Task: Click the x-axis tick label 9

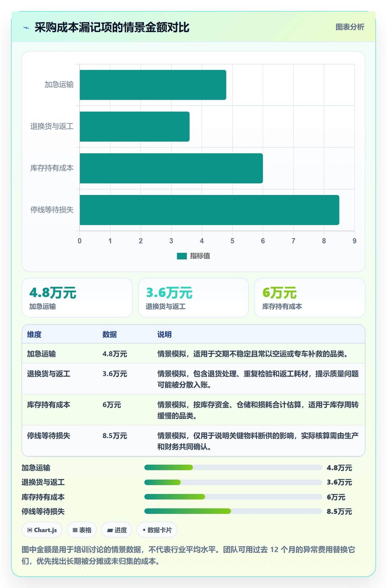Action: (x=354, y=241)
